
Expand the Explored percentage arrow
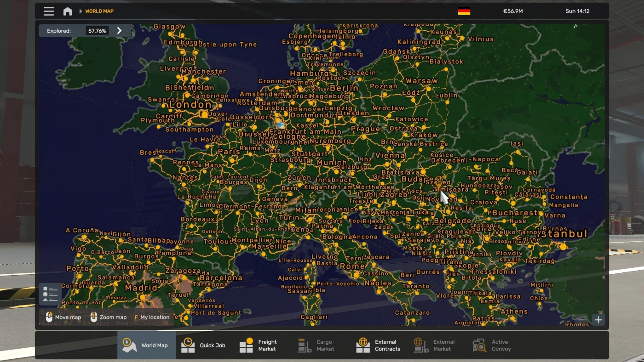pyautogui.click(x=119, y=31)
